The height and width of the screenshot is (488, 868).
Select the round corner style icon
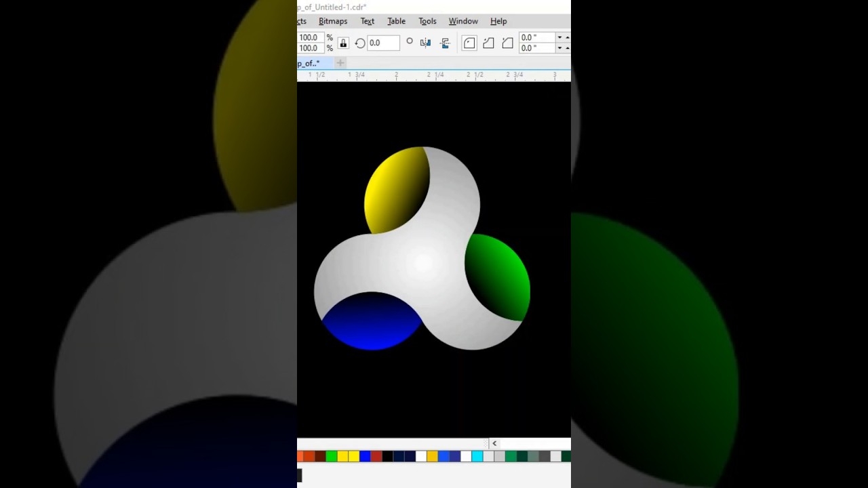[x=469, y=43]
